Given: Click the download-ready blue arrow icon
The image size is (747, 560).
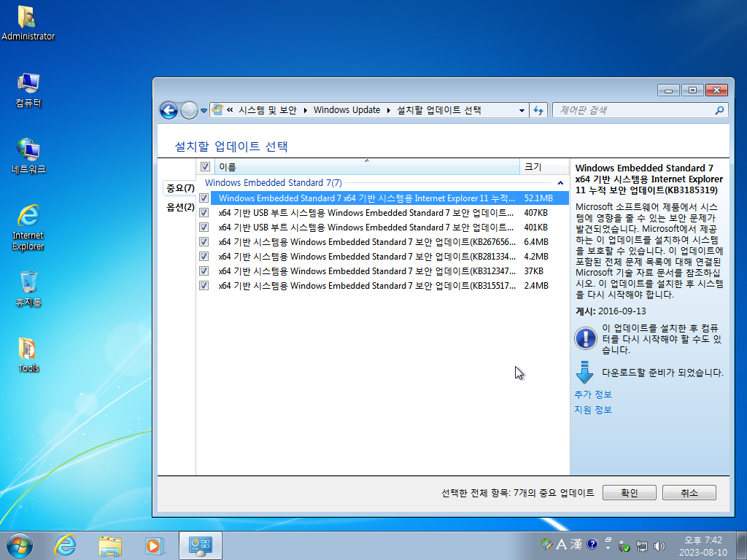Looking at the screenshot, I should 584,373.
